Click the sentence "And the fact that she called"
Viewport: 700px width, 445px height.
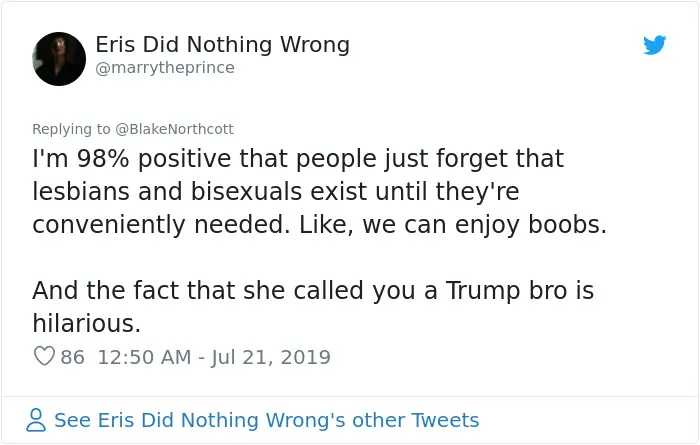coord(313,307)
